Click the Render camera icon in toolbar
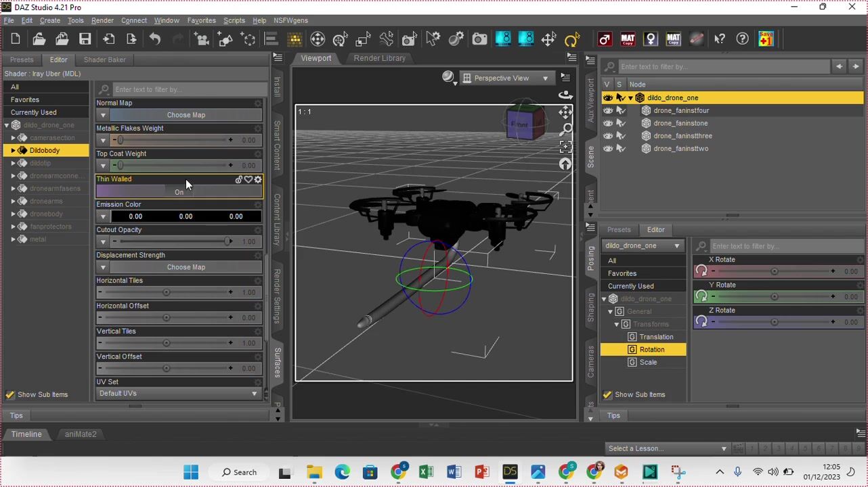Image resolution: width=868 pixels, height=487 pixels. point(479,39)
